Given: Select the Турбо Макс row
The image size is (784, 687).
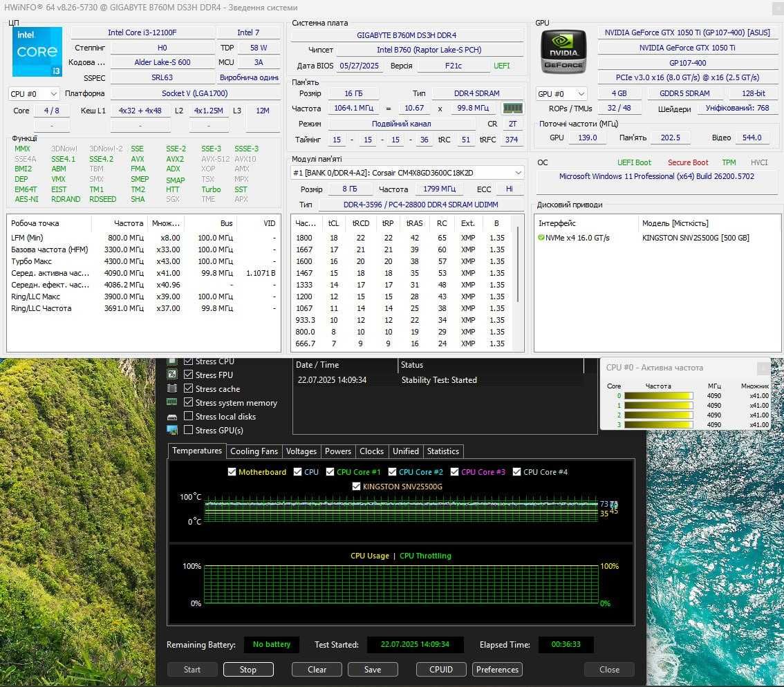Looking at the screenshot, I should [x=144, y=261].
